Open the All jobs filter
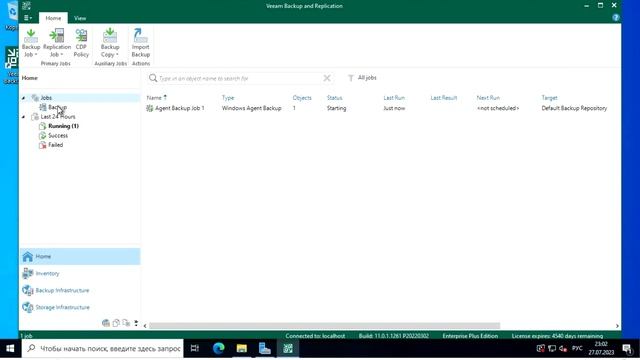The width and height of the screenshot is (640, 360). [362, 78]
